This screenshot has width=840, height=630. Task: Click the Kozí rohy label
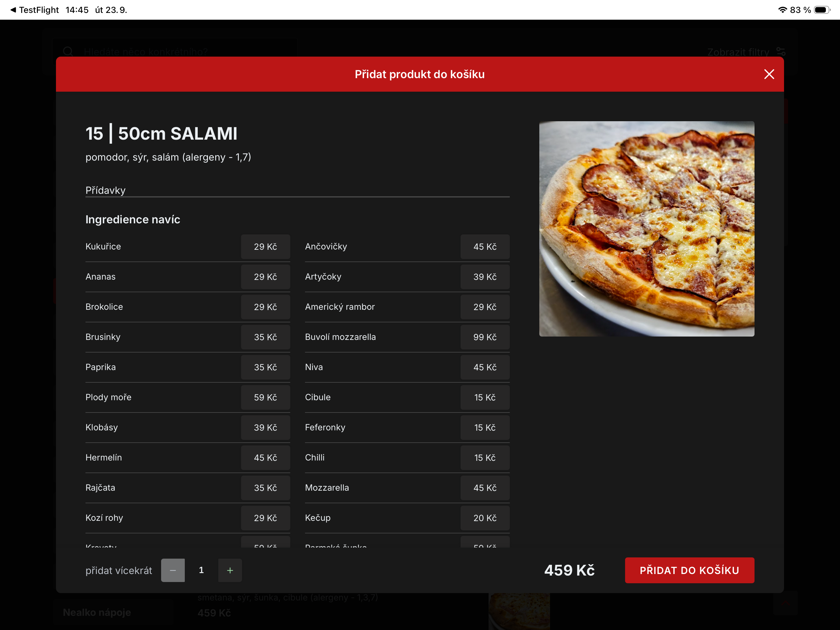point(104,518)
